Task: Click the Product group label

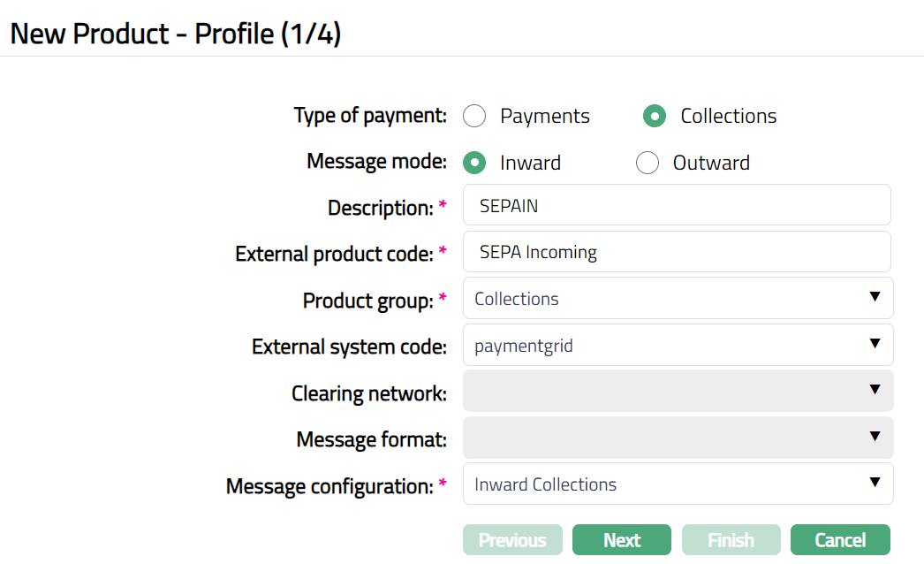Action: click(367, 301)
